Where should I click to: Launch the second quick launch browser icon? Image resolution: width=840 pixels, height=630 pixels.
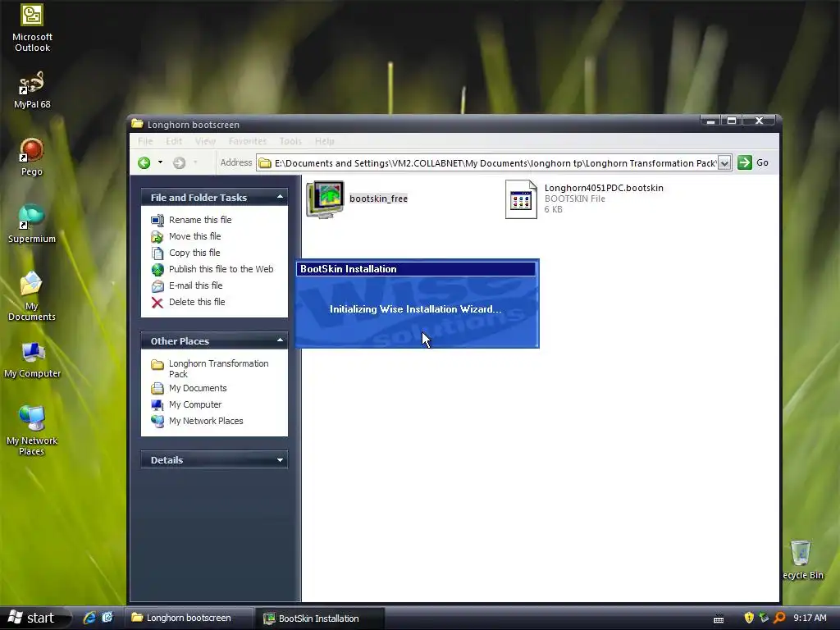pyautogui.click(x=107, y=618)
